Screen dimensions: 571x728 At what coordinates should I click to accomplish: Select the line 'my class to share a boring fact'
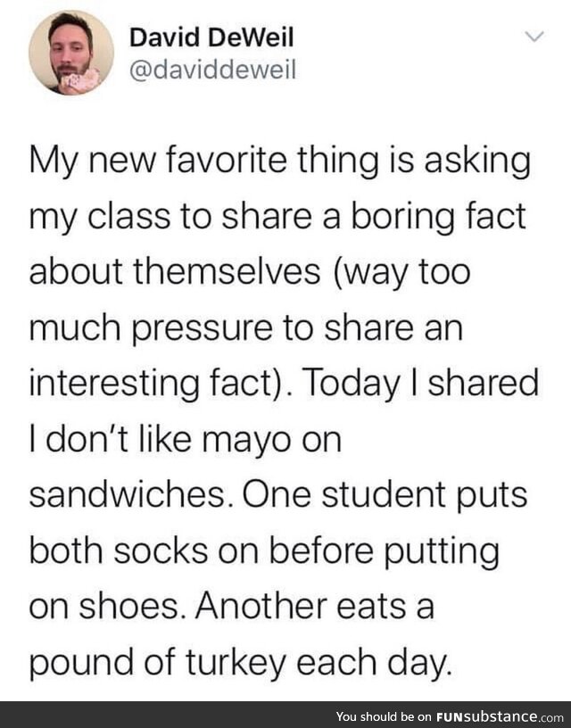(277, 219)
